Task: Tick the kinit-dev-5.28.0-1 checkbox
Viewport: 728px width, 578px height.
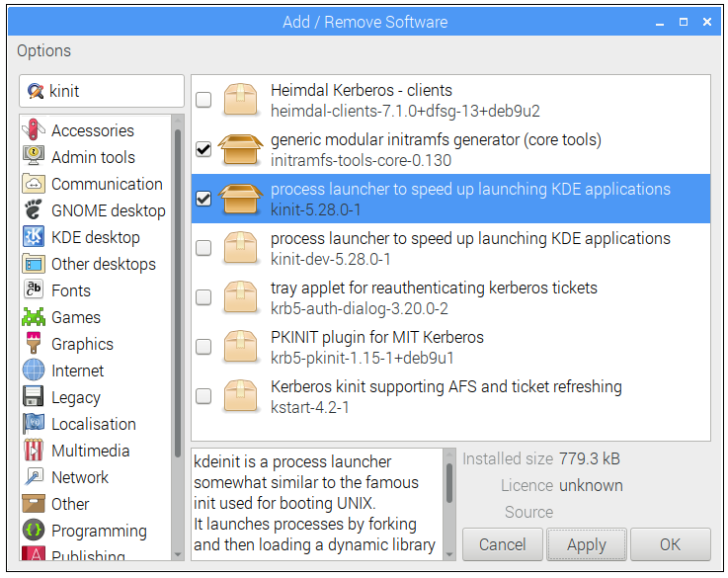Action: pyautogui.click(x=203, y=248)
